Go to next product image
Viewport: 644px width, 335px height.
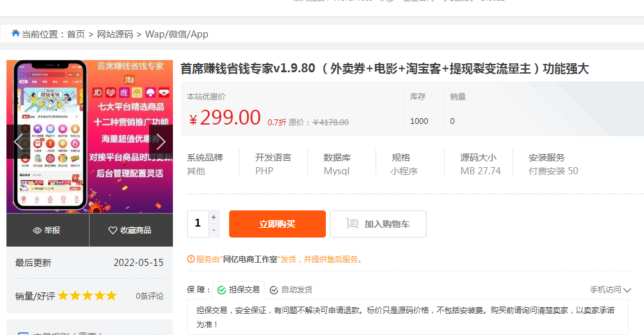(x=161, y=142)
